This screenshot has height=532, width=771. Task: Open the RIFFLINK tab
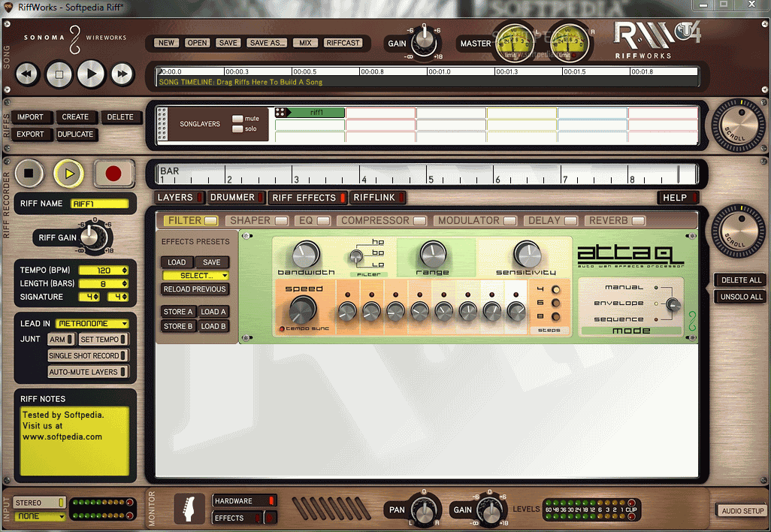378,197
